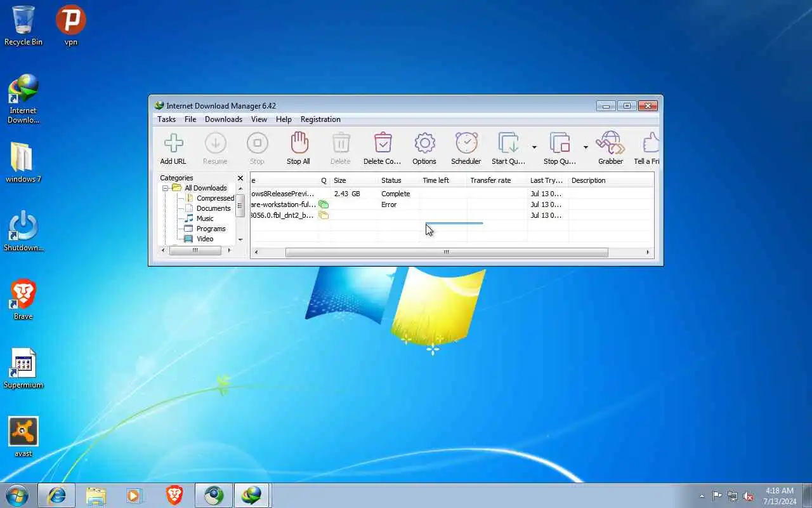Viewport: 812px width, 508px height.
Task: Open Stop Queue dropdown arrow
Action: point(586,147)
